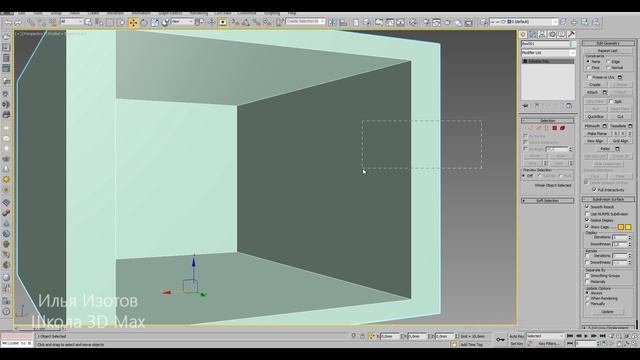Collapse the Selection rollout header
Viewport: 640px width, 360px height.
(547, 121)
